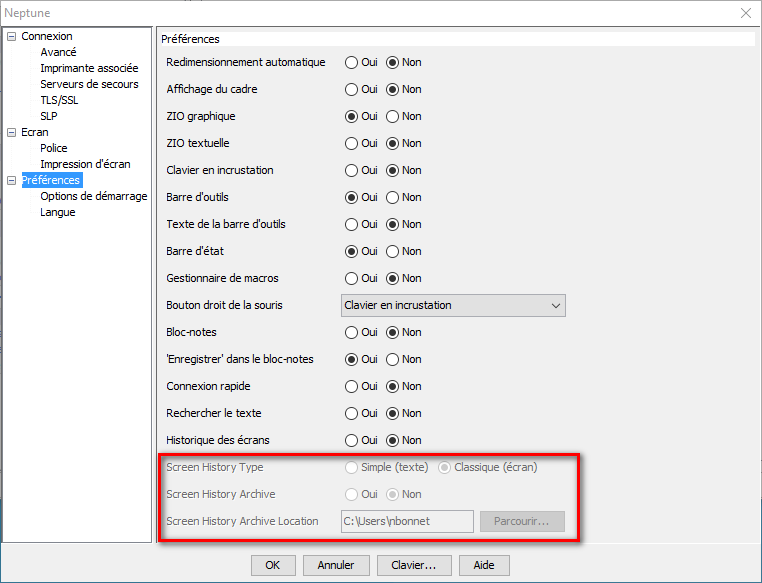This screenshot has width=762, height=583.
Task: Set Redimensionnement automatique to Oui
Action: [361, 63]
